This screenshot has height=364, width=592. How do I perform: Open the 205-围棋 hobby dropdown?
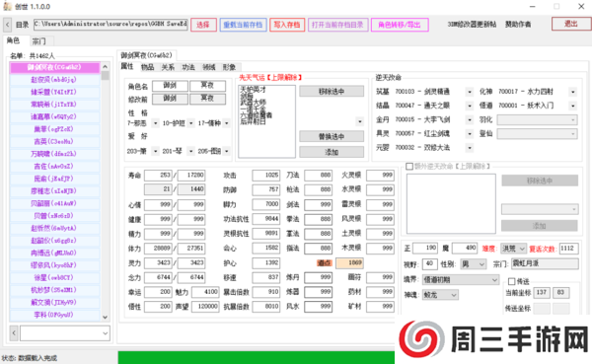(x=227, y=151)
